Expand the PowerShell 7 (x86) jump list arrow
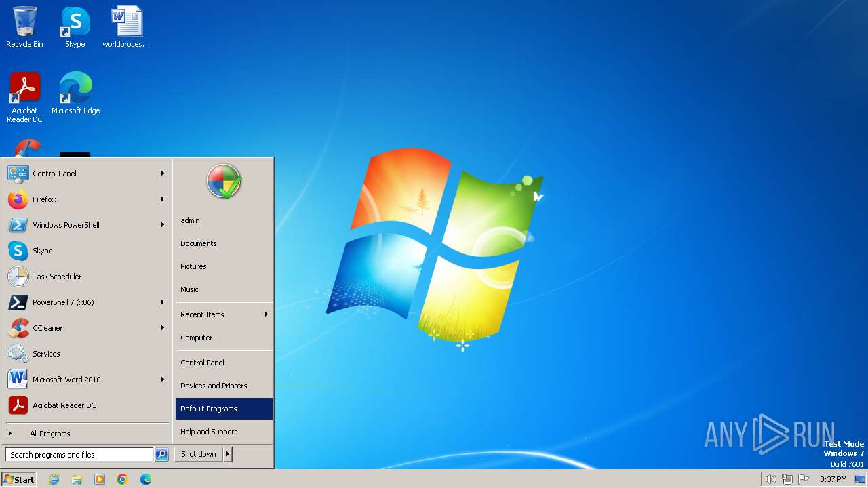 pyautogui.click(x=163, y=302)
